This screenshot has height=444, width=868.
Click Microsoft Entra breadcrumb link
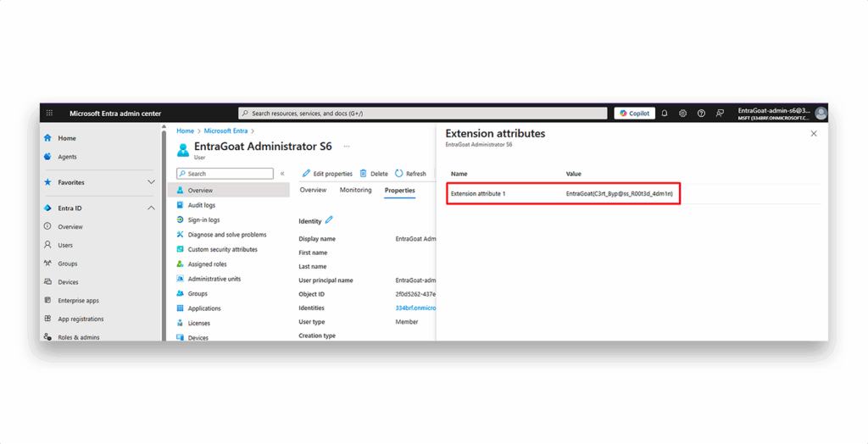(225, 131)
